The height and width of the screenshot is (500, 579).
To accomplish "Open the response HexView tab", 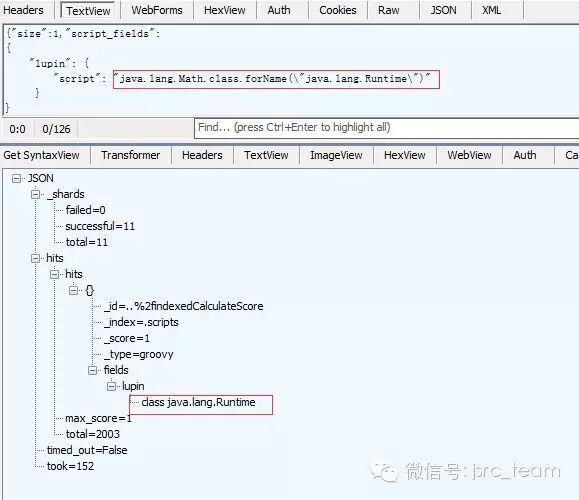I will click(404, 155).
